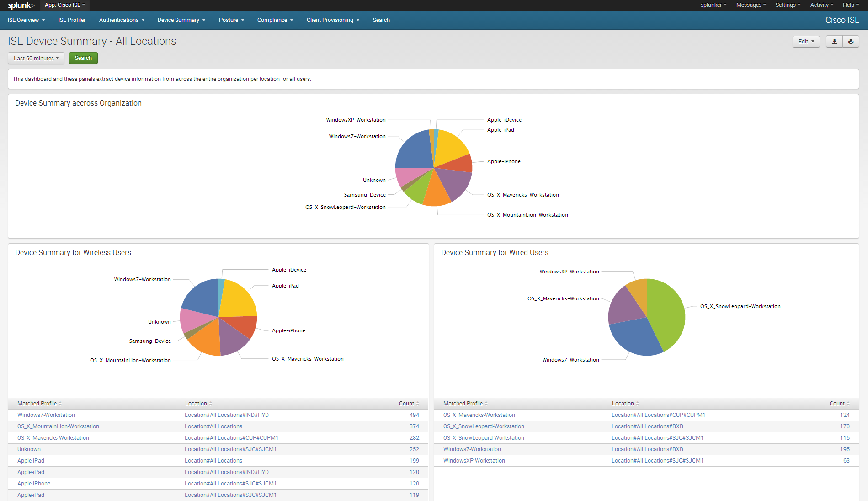Open the App: Cisco ISE dropdown
868x501 pixels.
tap(65, 5)
